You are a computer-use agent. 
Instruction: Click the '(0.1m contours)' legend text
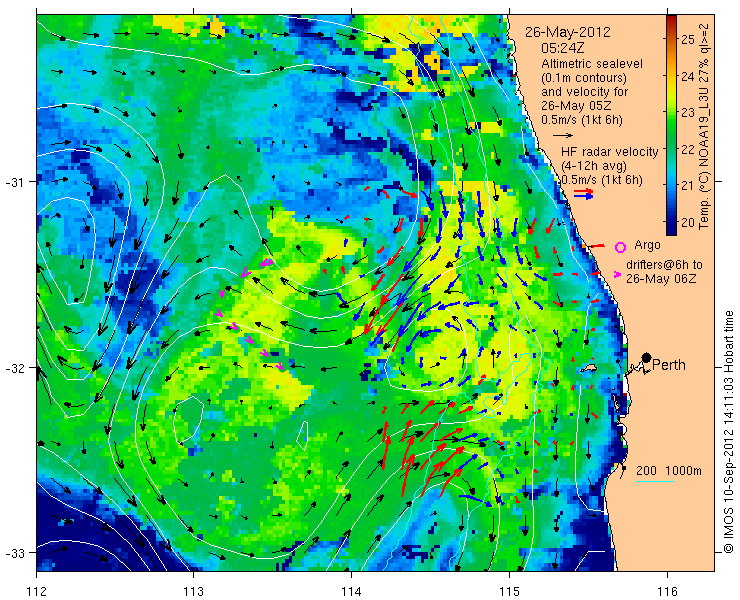584,77
